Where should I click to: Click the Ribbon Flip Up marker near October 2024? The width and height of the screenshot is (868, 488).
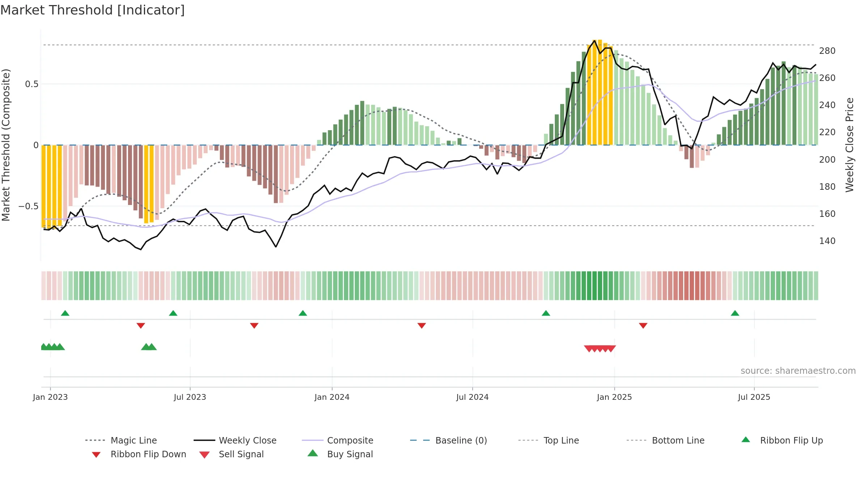click(546, 313)
